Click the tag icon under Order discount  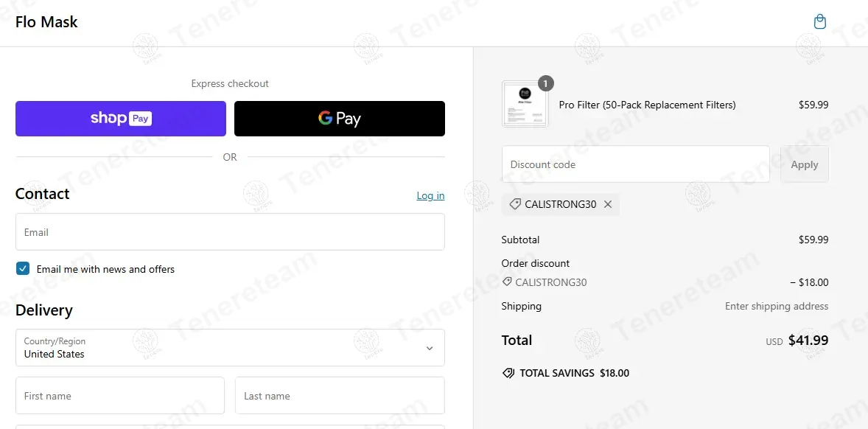[x=507, y=282]
